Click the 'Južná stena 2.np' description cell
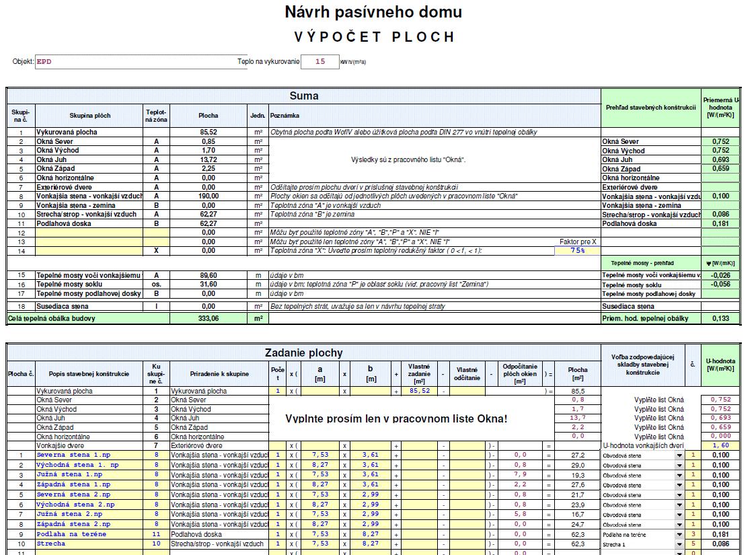 pyautogui.click(x=89, y=514)
